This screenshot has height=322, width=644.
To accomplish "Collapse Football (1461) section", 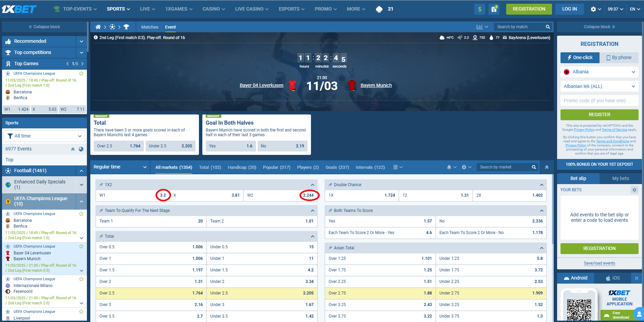I will tap(81, 171).
